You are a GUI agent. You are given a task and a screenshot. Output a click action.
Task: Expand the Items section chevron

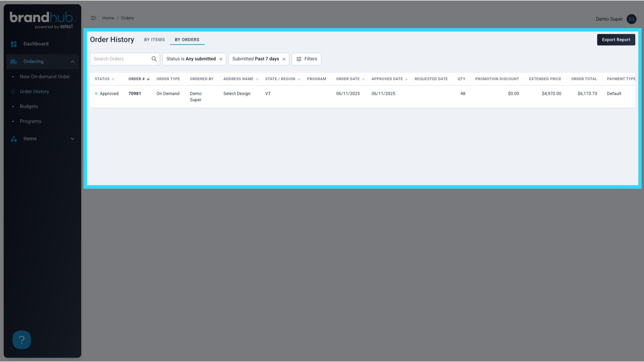click(72, 138)
